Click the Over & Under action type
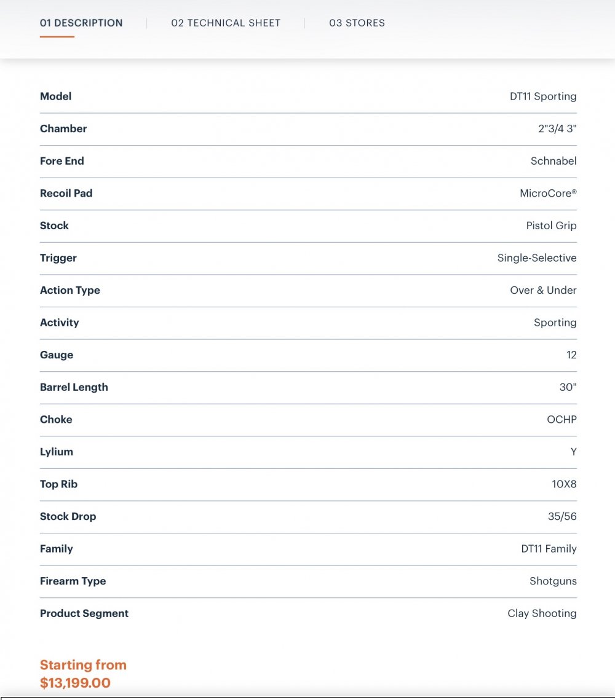The width and height of the screenshot is (615, 700). (543, 290)
